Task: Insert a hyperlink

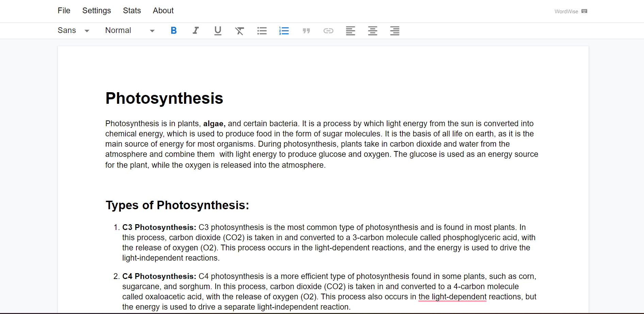Action: click(328, 31)
